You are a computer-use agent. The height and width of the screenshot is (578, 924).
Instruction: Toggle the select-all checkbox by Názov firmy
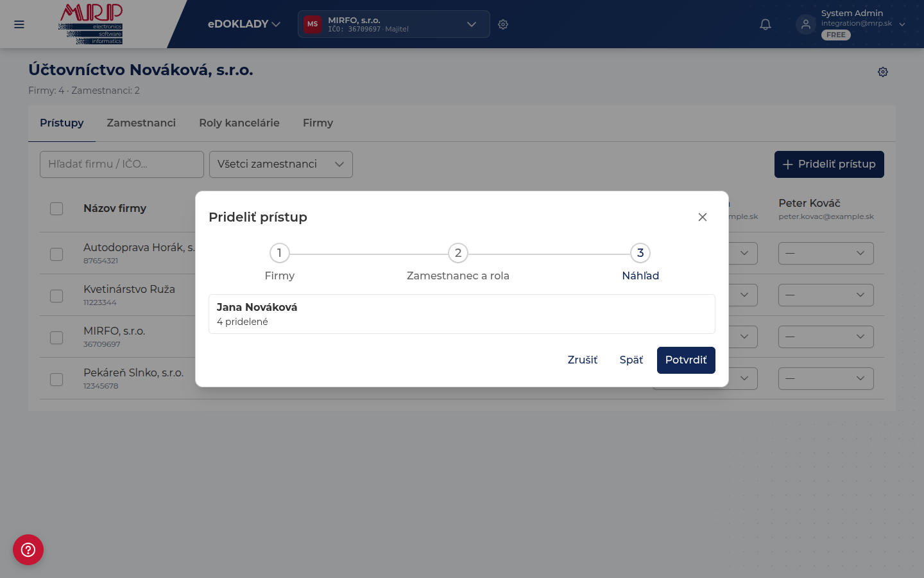[x=56, y=209]
